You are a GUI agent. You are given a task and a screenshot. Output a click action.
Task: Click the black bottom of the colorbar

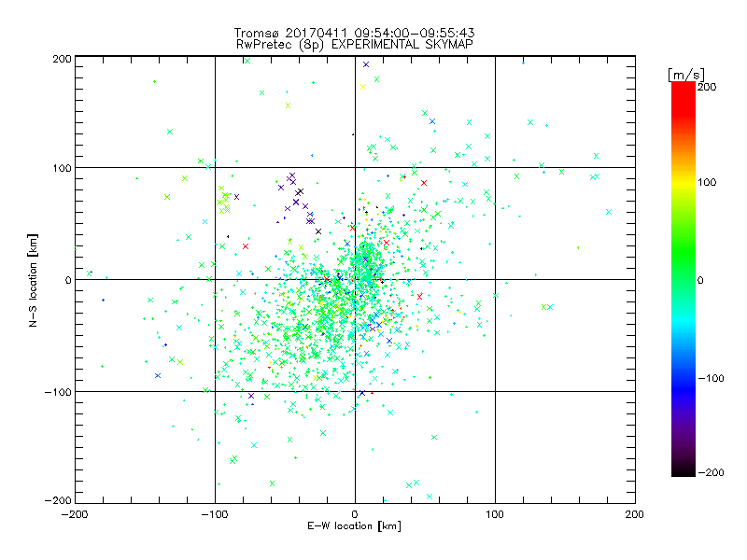coord(684,469)
